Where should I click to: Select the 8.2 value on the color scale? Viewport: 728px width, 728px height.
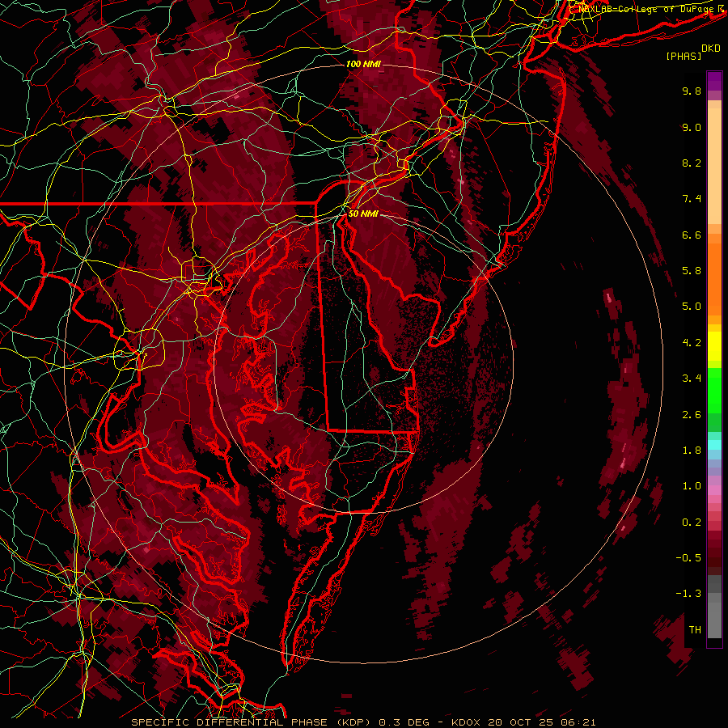(692, 163)
